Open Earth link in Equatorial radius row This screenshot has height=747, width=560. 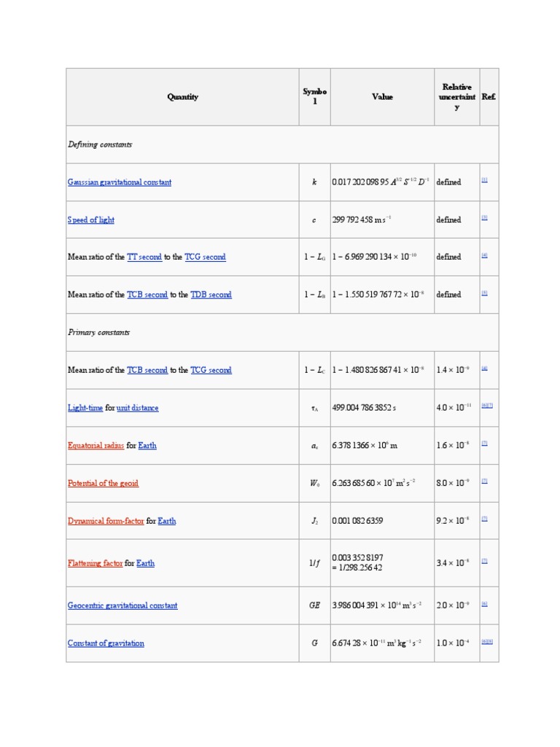[147, 446]
